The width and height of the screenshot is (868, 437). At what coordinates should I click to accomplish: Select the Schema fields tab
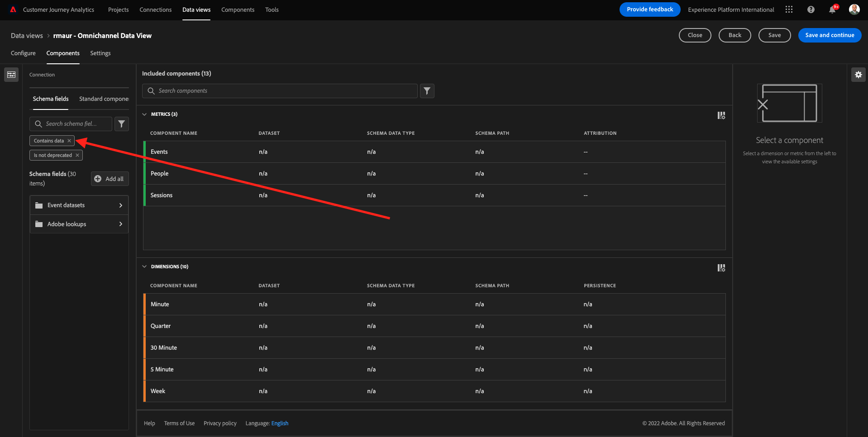51,99
